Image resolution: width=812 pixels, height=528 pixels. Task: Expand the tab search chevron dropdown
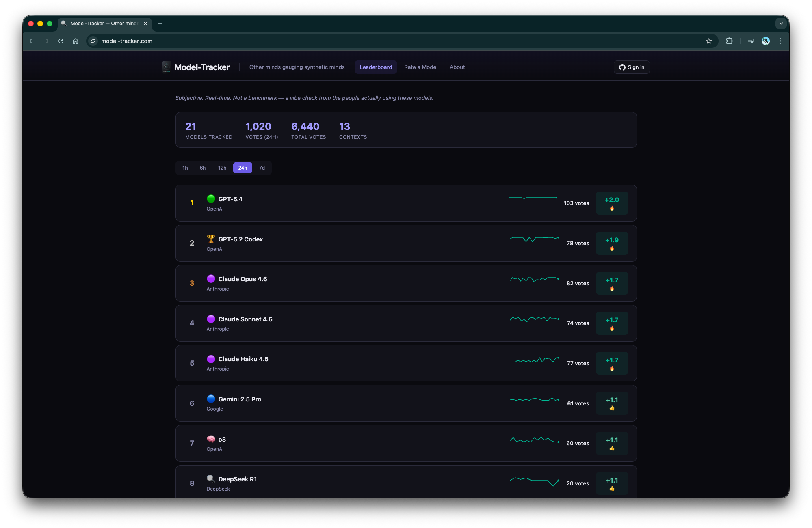pyautogui.click(x=781, y=24)
